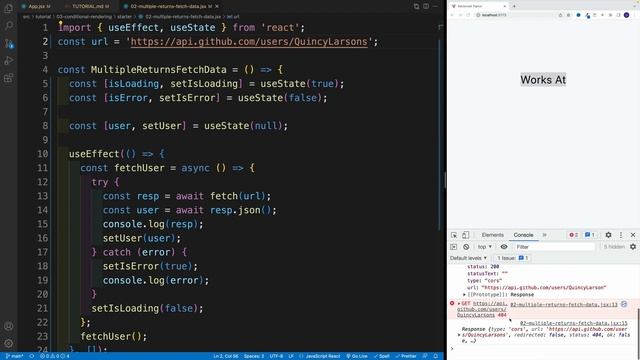Open console settings gear beside hidden count

coord(633,247)
